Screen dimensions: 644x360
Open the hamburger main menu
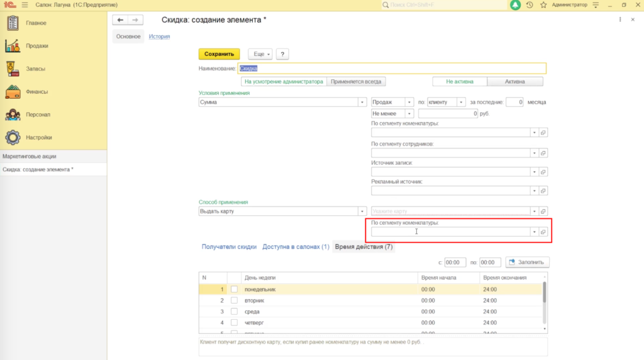click(25, 5)
